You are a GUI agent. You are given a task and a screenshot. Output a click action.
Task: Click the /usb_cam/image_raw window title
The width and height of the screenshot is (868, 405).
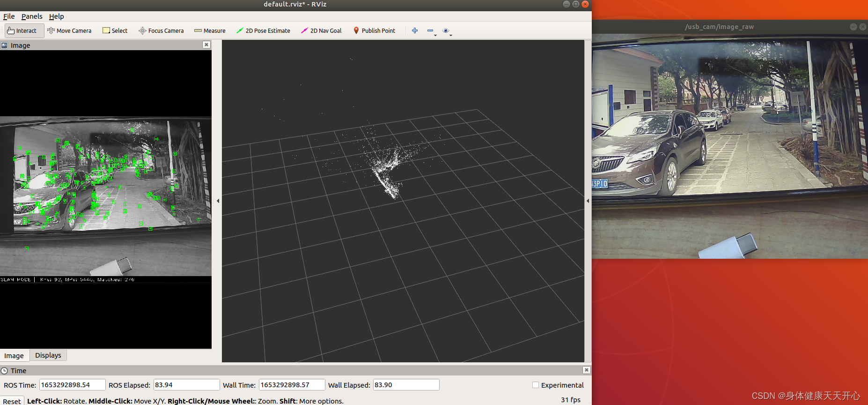point(720,27)
